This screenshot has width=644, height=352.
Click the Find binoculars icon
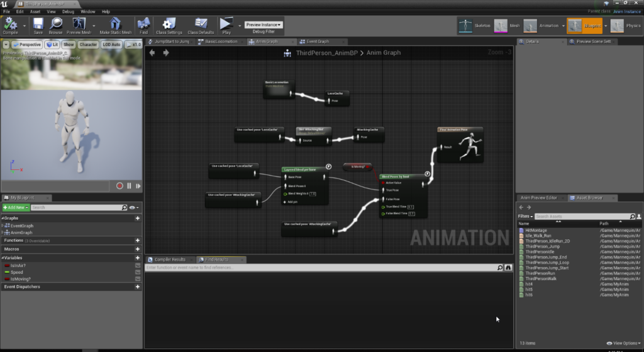point(143,24)
